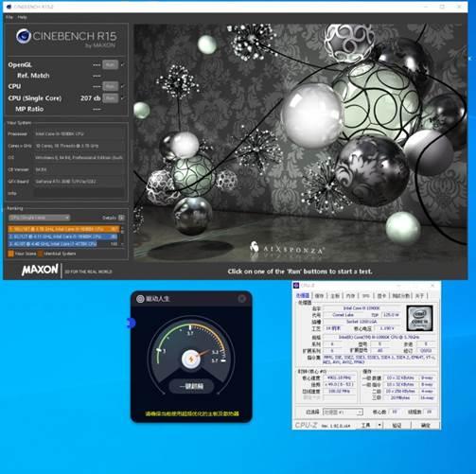
Task: Click the CPU-Z title bar icon
Action: tap(296, 286)
